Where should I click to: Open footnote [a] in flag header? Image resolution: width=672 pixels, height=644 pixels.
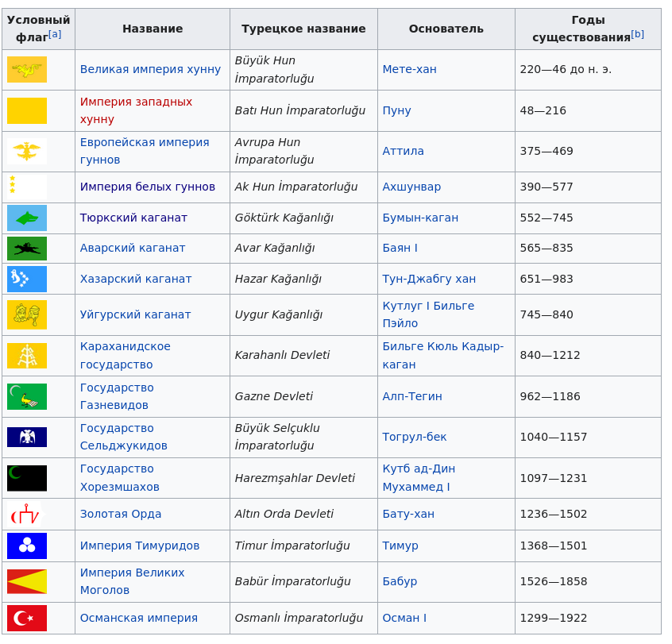coord(55,34)
